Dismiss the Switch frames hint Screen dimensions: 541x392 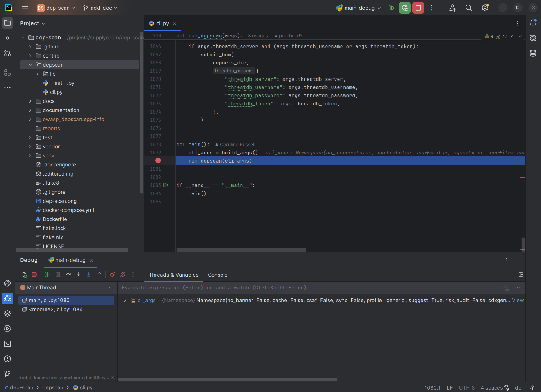coord(113,377)
